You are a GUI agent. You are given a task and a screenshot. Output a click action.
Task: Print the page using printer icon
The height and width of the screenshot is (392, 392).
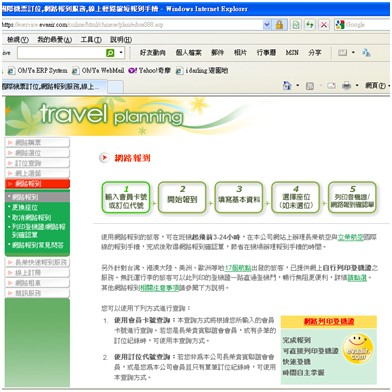point(346,86)
